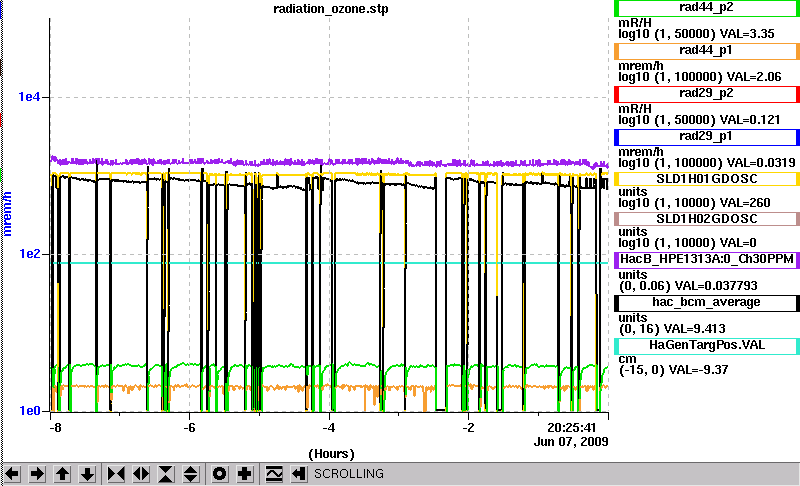The width and height of the screenshot is (800, 486).
Task: Expand the vertical axis using the up-down triangles
Action: click(x=190, y=474)
